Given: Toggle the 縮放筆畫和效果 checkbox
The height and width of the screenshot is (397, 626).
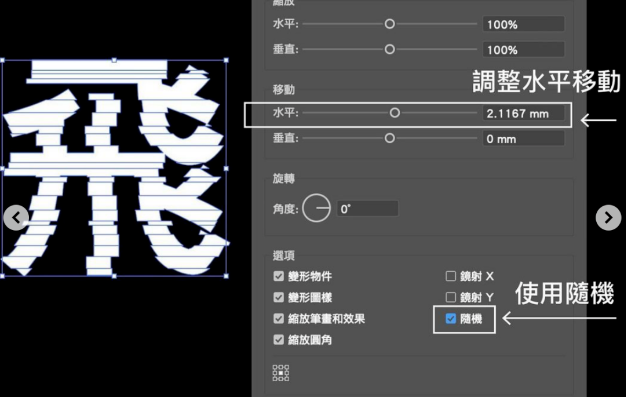Looking at the screenshot, I should point(279,318).
